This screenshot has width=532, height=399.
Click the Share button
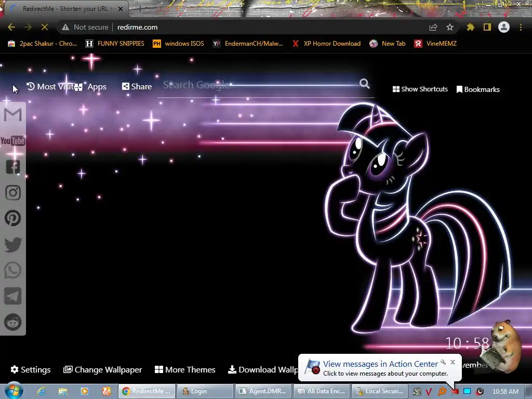pyautogui.click(x=137, y=87)
